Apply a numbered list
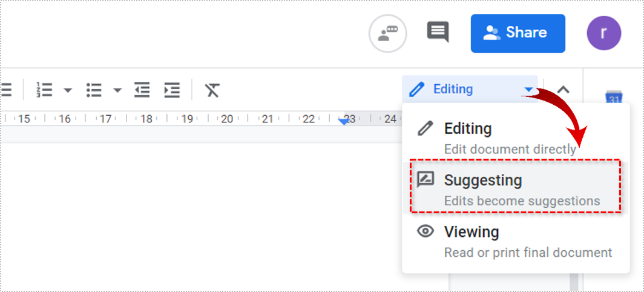This screenshot has width=644, height=292. point(44,90)
